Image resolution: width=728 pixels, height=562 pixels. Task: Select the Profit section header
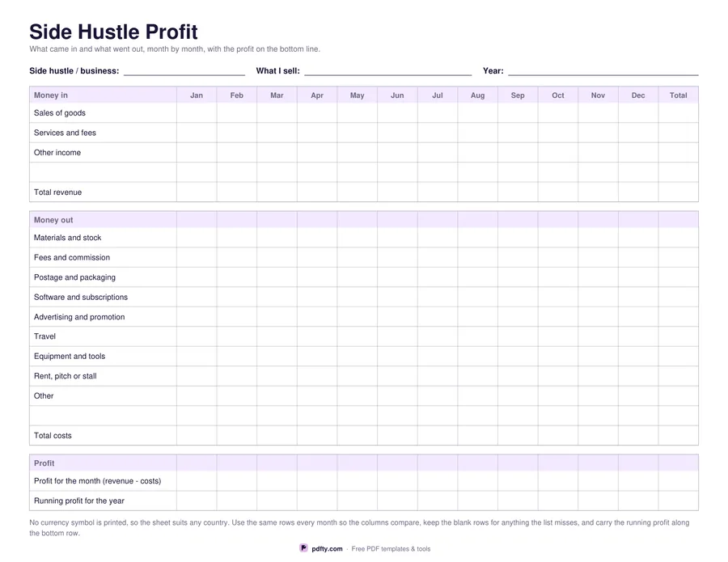[x=44, y=463]
